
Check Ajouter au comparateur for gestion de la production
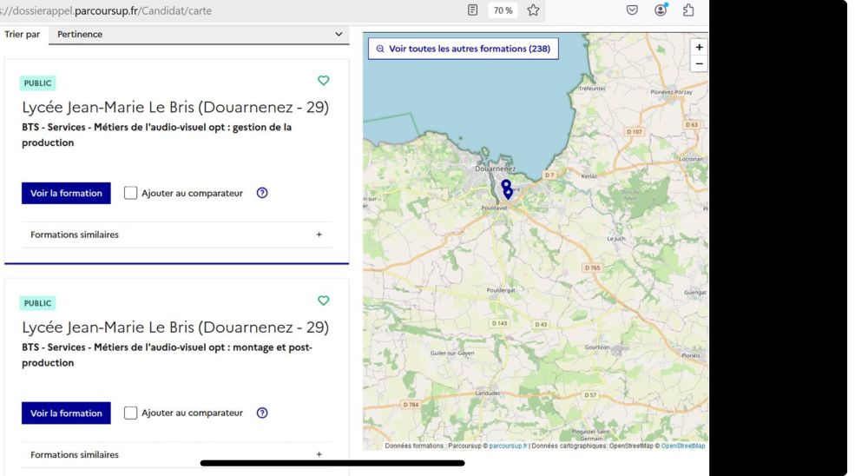130,193
